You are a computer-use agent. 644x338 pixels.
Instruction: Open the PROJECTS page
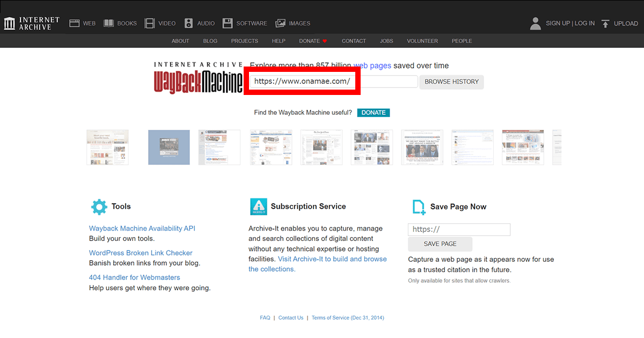coord(245,41)
